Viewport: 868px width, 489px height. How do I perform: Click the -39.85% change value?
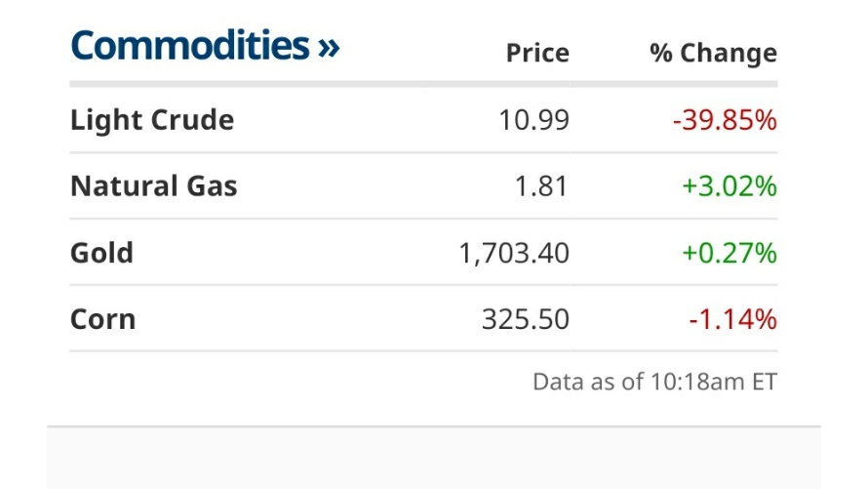[x=725, y=120]
